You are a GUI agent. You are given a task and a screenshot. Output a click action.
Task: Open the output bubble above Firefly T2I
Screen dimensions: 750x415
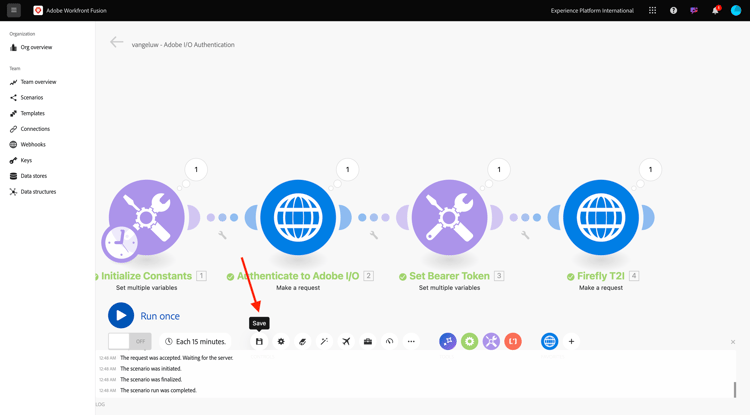point(651,169)
